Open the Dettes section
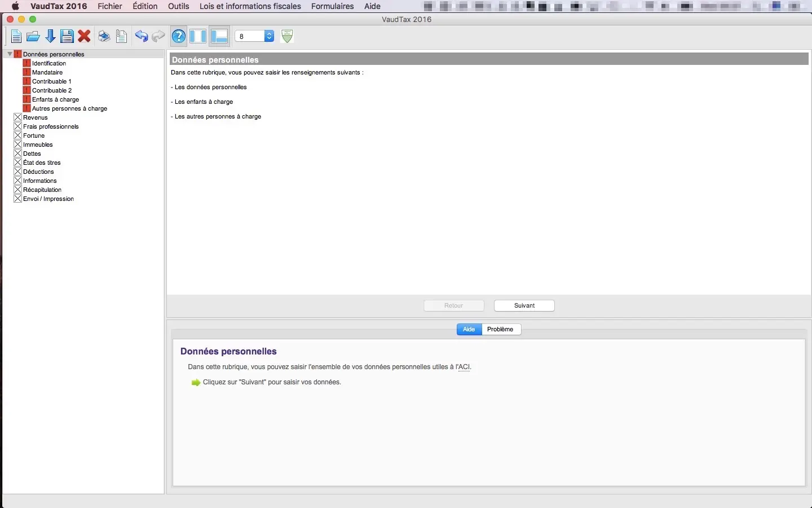The image size is (812, 508). click(32, 154)
